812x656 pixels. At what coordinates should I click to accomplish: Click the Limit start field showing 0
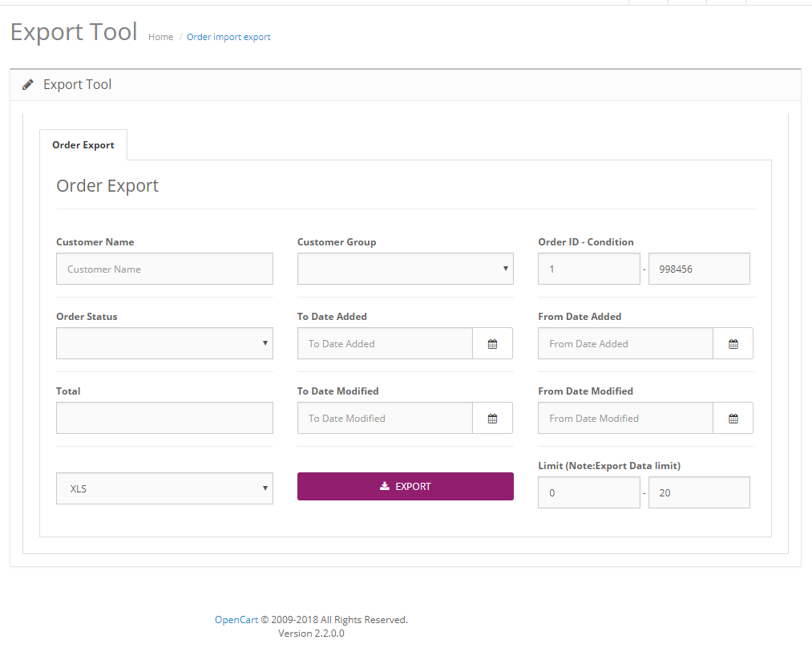pyautogui.click(x=589, y=492)
